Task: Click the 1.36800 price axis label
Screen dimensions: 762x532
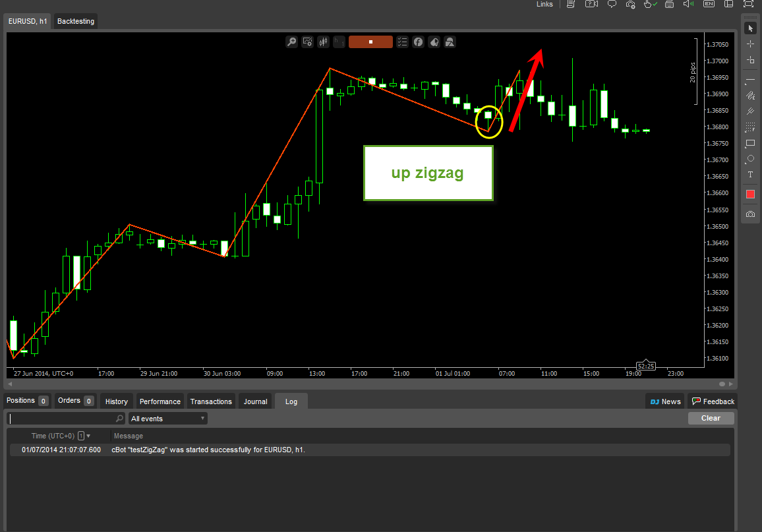Action: click(717, 127)
